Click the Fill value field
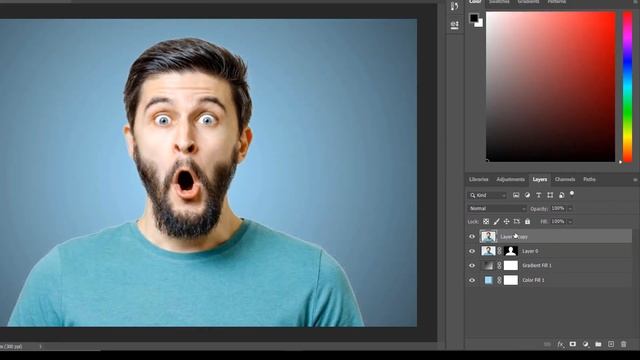This screenshot has height=360, width=640. [558, 222]
